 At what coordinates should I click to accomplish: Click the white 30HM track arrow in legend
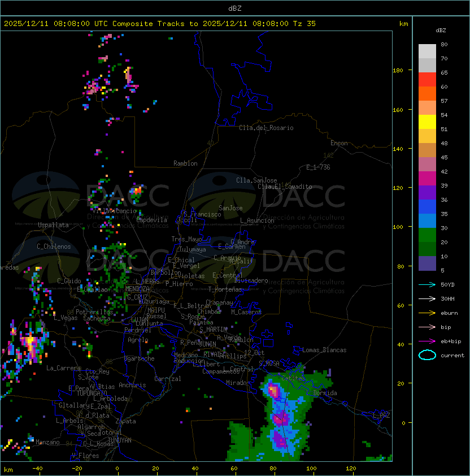427,298
